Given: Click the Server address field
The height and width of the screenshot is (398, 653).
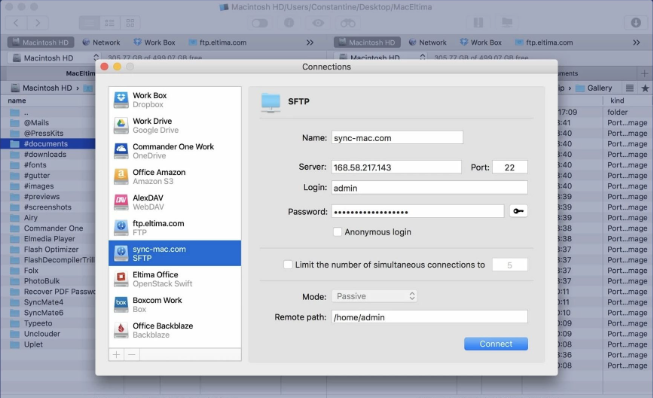Looking at the screenshot, I should (x=396, y=167).
